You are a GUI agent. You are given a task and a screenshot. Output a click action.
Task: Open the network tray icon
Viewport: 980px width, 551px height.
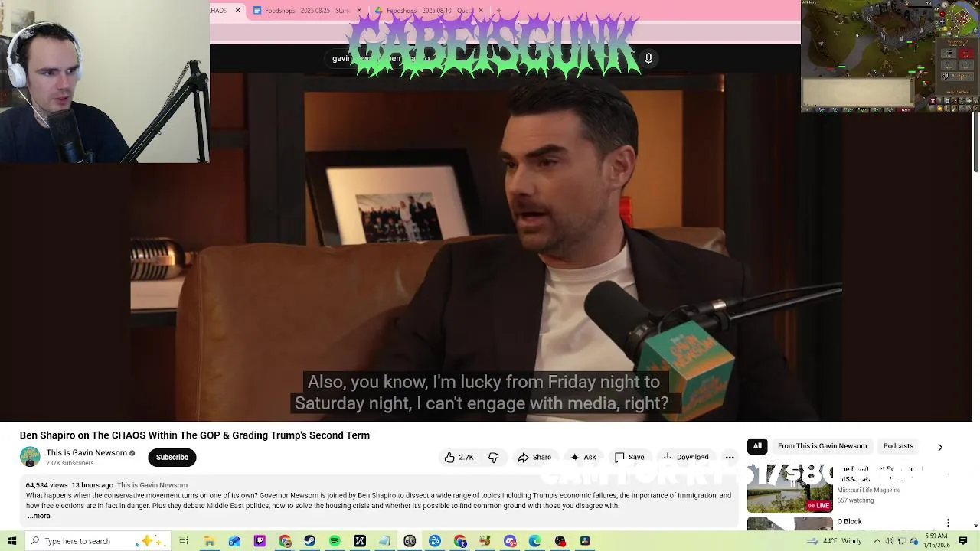pyautogui.click(x=902, y=541)
